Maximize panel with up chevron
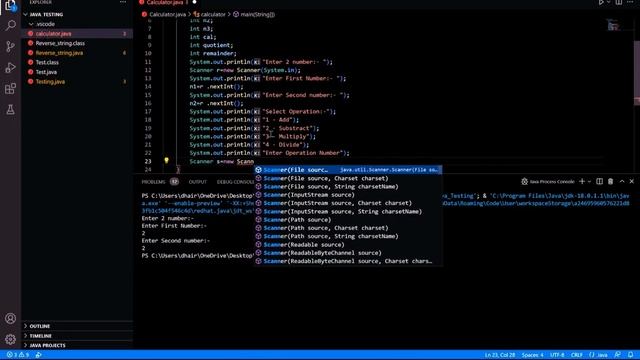The height and width of the screenshot is (360, 640). click(622, 182)
